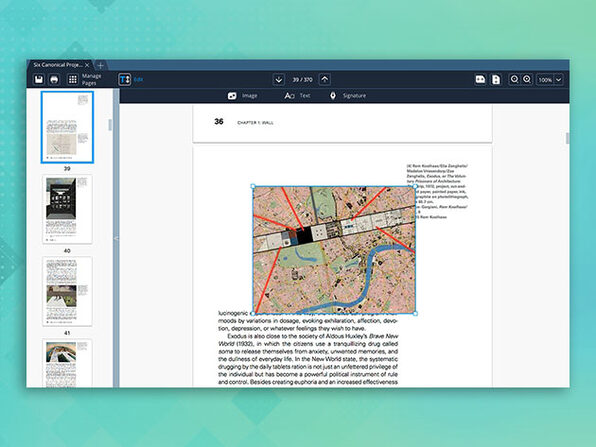
Task: Click bottom-left resize handle of map image
Action: 254,313
